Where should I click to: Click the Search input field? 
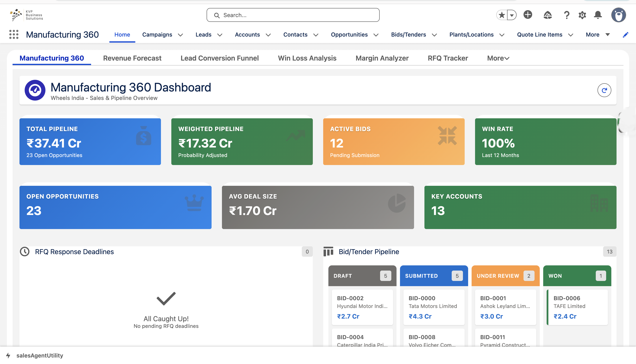(x=293, y=15)
